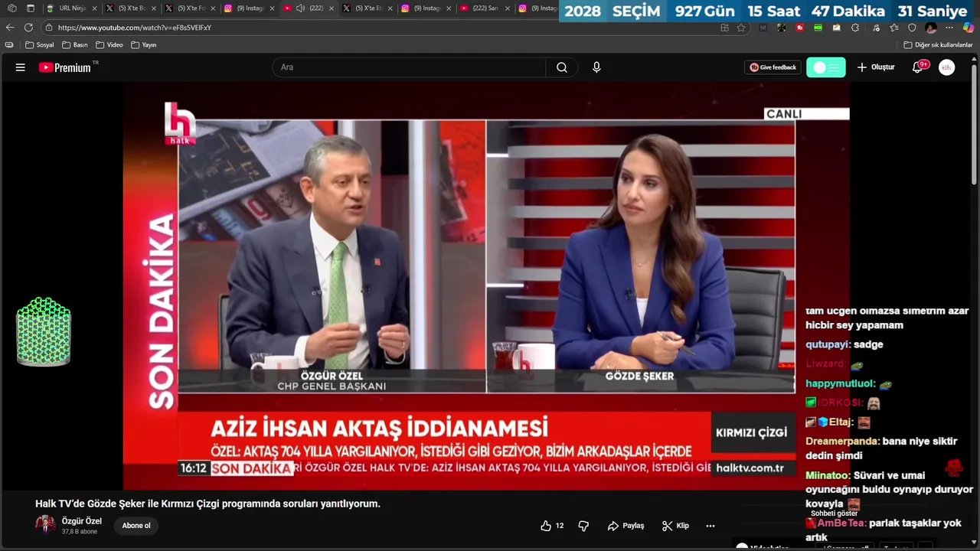The image size is (980, 551).
Task: Close the URL Ninja tab
Action: (x=95, y=8)
